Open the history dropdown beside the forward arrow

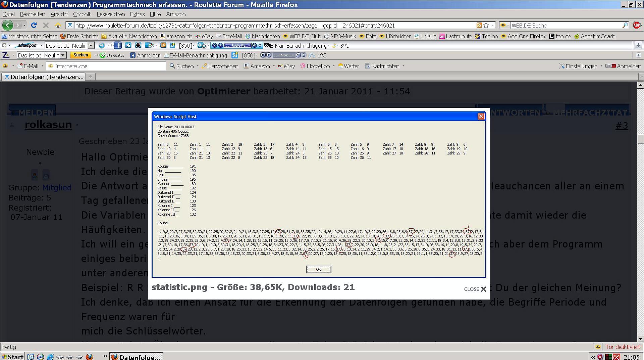[x=24, y=25]
